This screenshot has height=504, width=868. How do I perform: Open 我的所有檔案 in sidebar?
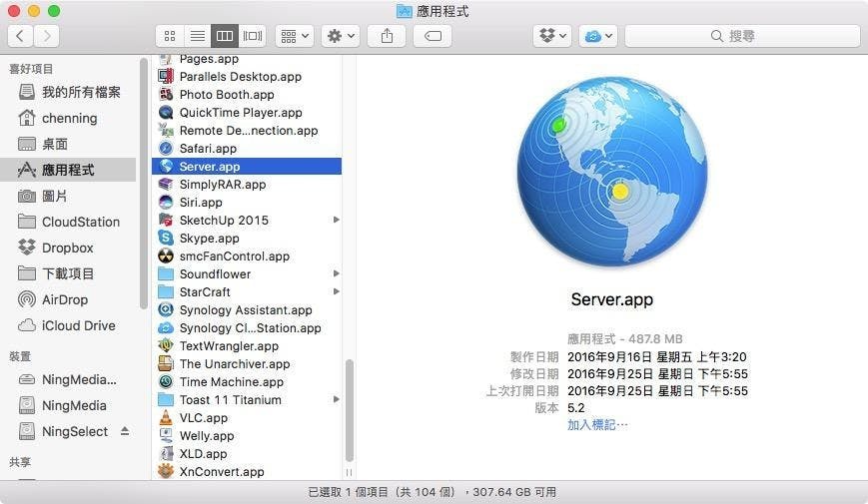(70, 92)
